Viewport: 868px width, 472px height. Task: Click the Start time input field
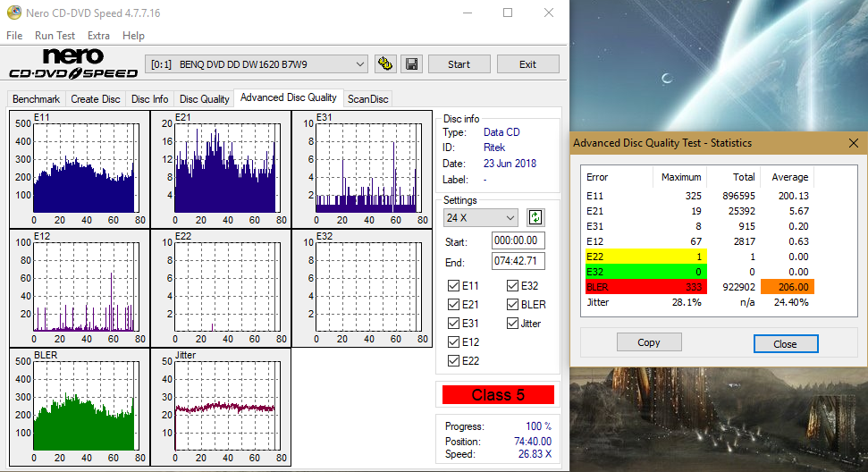pyautogui.click(x=518, y=240)
